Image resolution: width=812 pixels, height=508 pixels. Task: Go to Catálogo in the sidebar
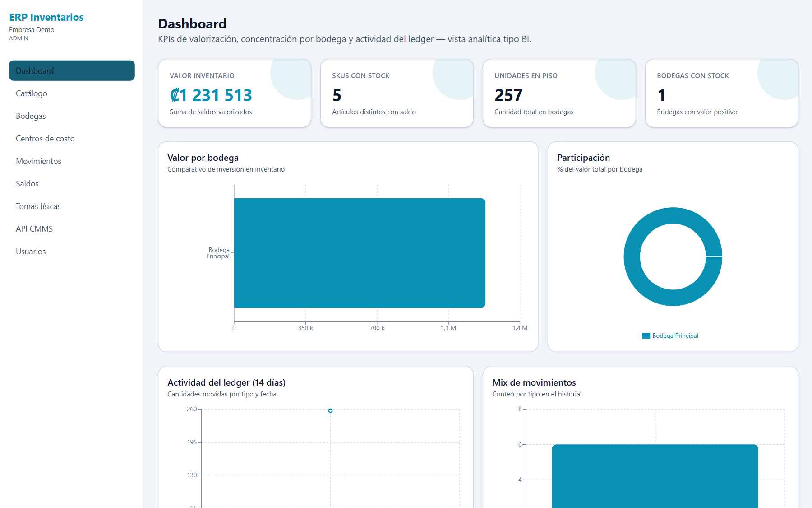pyautogui.click(x=72, y=93)
